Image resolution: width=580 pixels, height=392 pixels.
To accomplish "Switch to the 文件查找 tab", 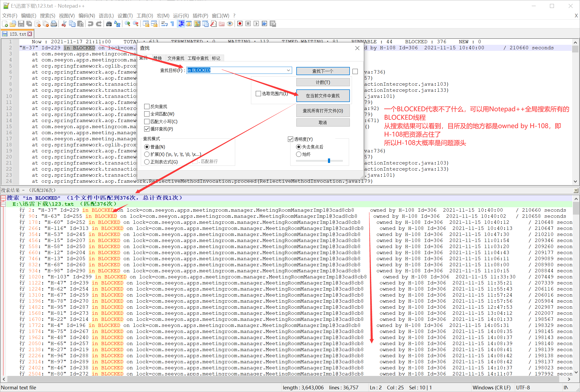I will pos(176,58).
